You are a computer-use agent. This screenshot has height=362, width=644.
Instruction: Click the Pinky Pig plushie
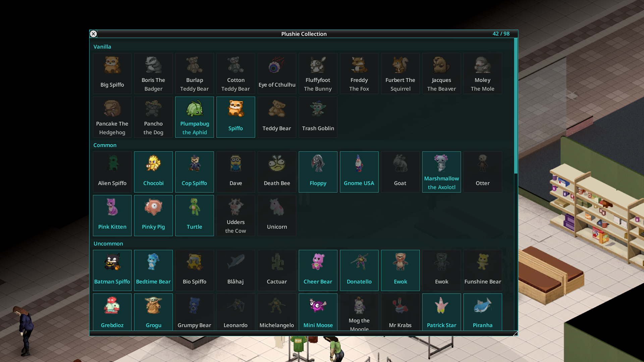click(x=153, y=216)
